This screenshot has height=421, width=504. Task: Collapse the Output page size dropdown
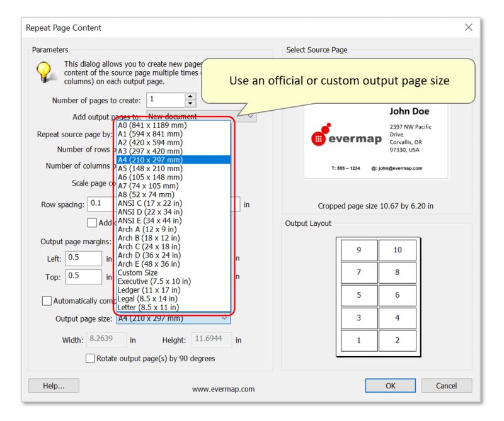click(225, 319)
